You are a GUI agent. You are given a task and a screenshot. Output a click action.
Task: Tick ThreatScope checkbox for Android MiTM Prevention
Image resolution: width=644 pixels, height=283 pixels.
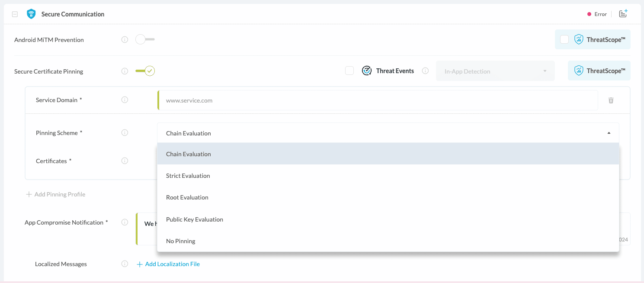point(564,40)
